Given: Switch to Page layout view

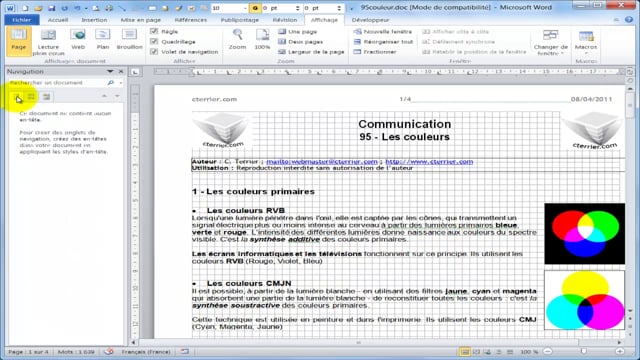Looking at the screenshot, I should tap(19, 41).
